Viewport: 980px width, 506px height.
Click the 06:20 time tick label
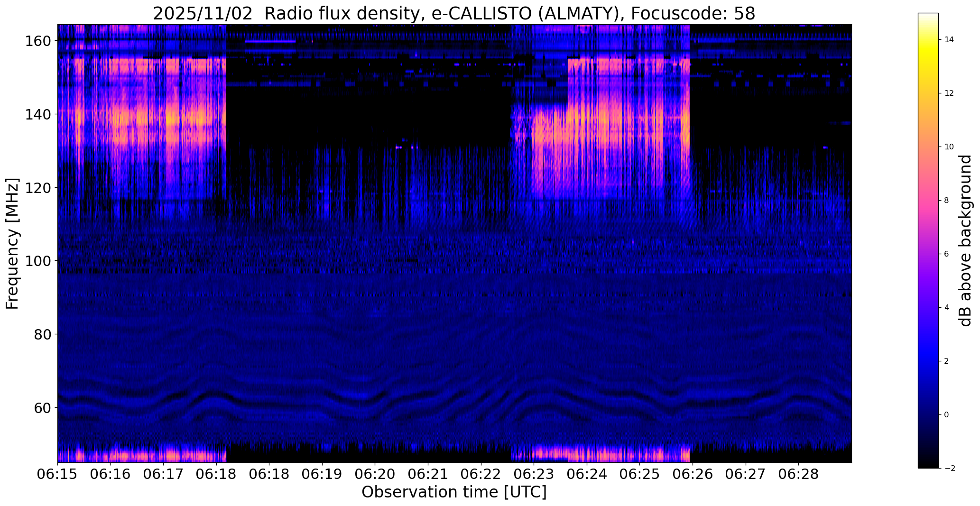[x=375, y=475]
